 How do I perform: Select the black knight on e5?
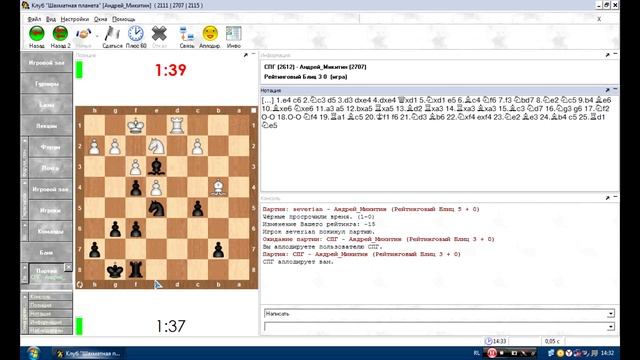[x=156, y=208]
